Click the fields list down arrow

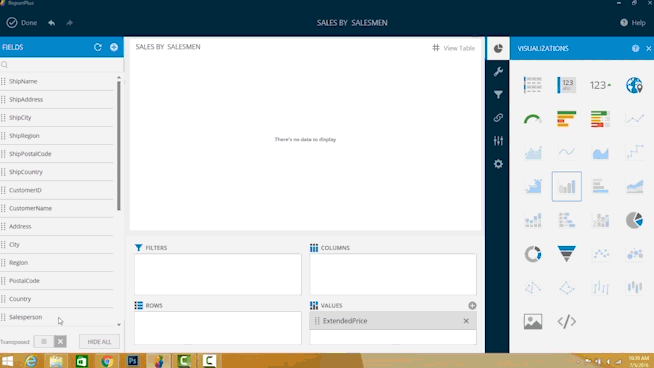[x=119, y=325]
